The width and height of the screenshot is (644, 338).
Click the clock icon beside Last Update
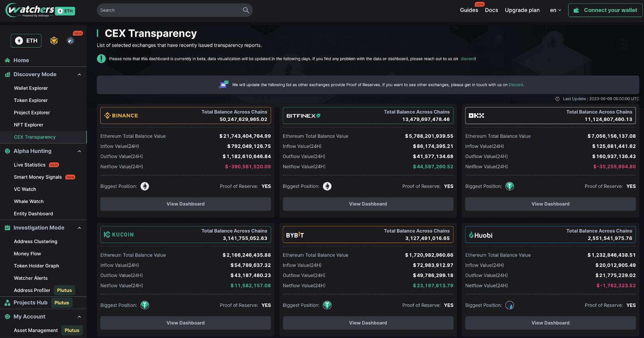[557, 99]
